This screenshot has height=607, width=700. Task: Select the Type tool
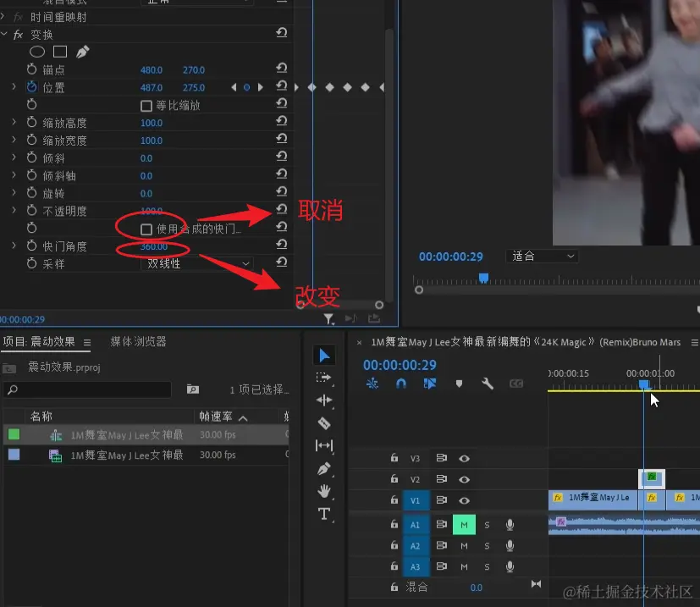324,514
